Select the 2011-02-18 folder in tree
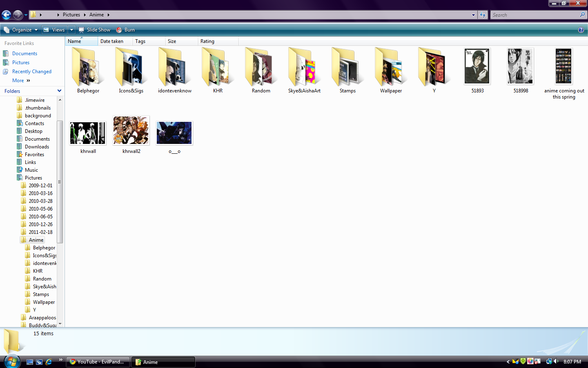This screenshot has height=368, width=588. 40,232
